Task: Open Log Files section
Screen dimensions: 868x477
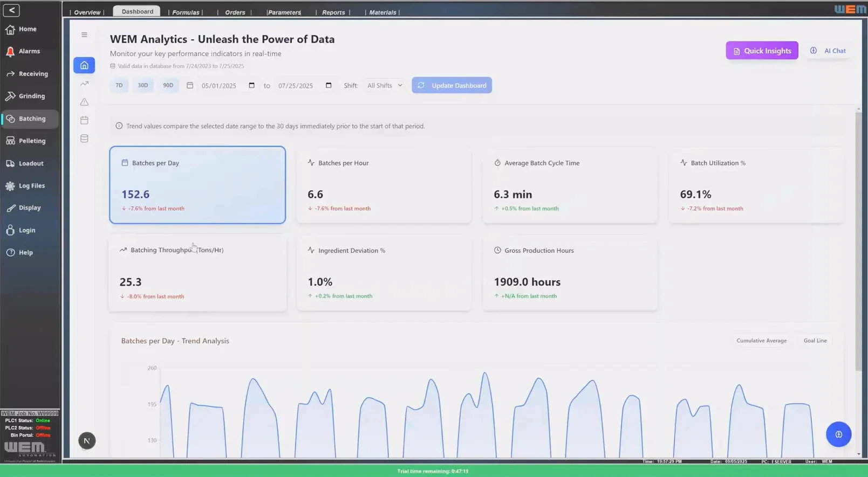Action: 25,185
